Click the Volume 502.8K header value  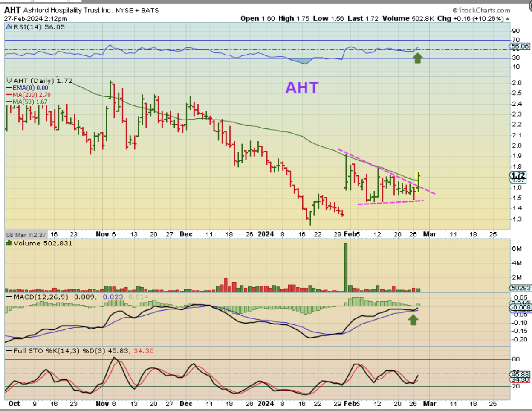coord(408,18)
